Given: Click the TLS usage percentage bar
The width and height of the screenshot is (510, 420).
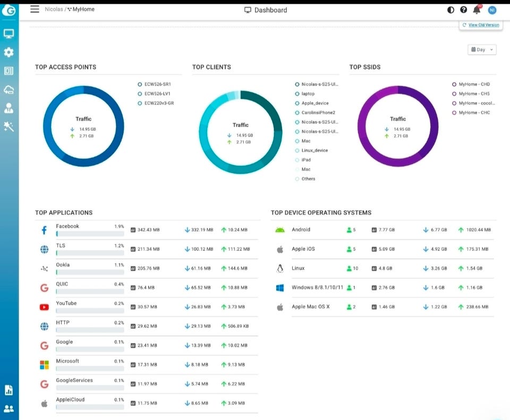Looking at the screenshot, I should (90, 253).
